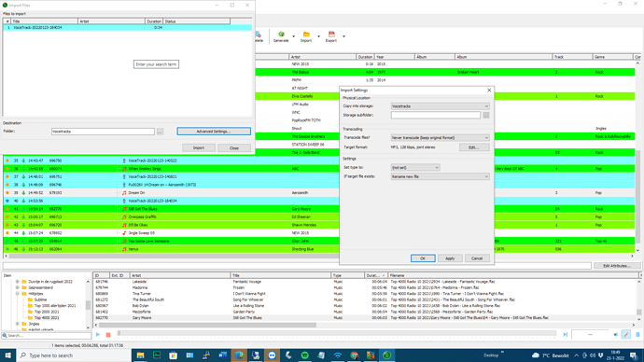644x362 pixels.
Task: Open the Transcode files dropdown
Action: (x=440, y=137)
